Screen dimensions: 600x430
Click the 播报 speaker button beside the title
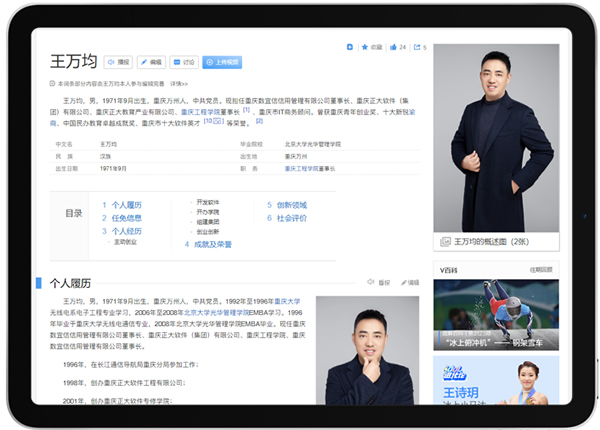click(x=119, y=62)
